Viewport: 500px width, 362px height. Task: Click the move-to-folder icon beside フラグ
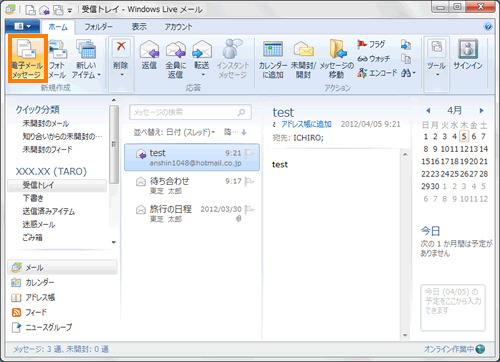(406, 44)
